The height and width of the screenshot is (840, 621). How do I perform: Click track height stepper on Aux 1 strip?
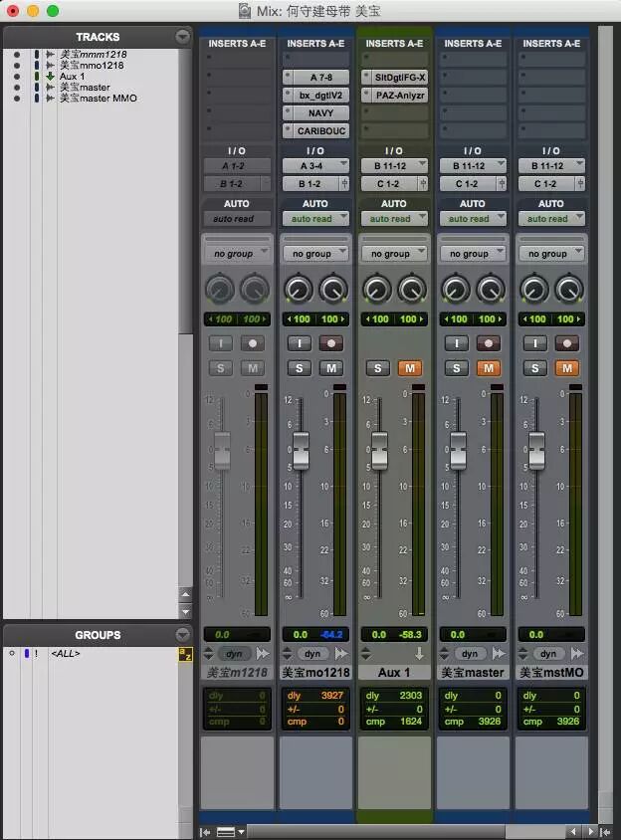point(366,654)
